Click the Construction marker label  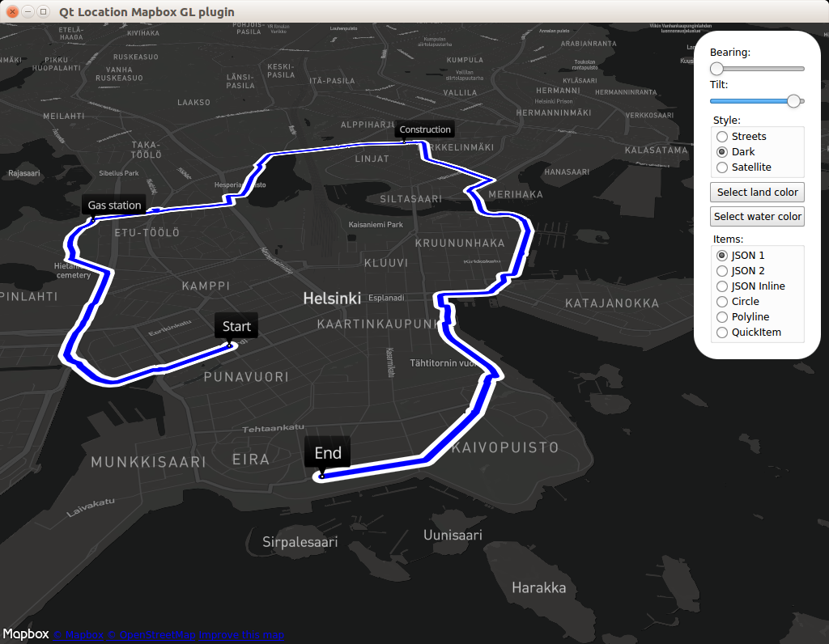tap(425, 129)
